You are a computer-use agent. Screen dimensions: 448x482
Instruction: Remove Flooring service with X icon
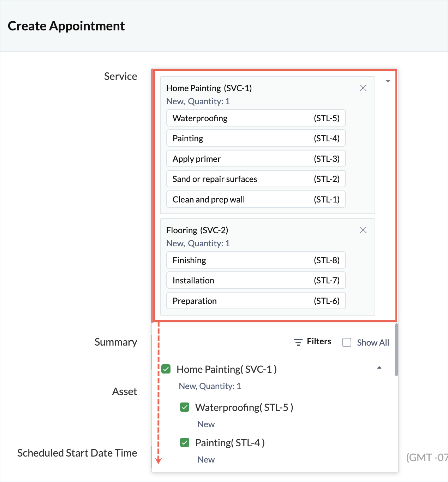tap(363, 230)
